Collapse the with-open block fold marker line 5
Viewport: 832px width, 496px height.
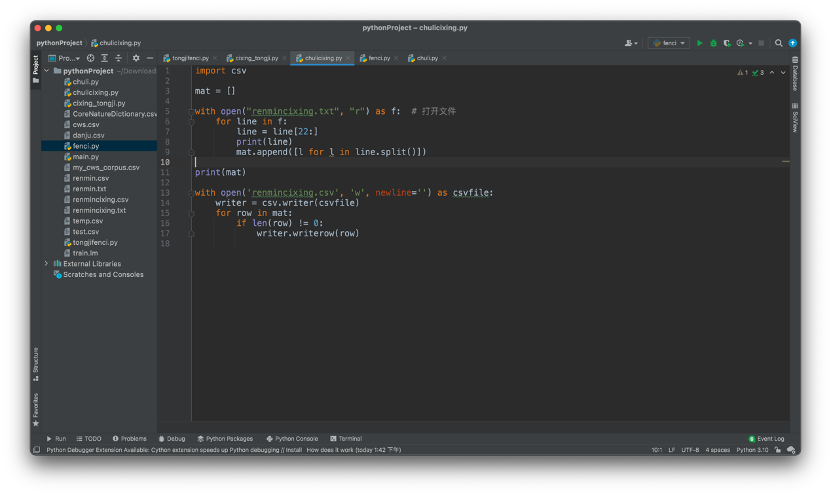tap(191, 111)
